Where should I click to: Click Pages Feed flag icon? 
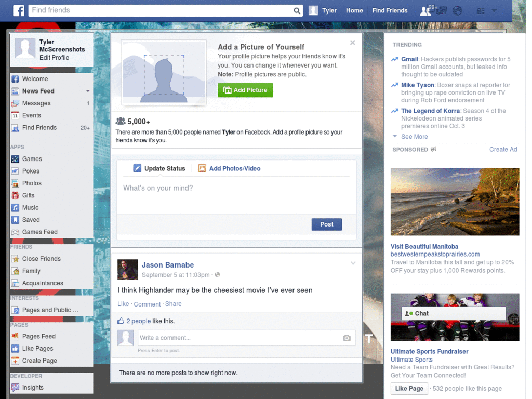15,336
